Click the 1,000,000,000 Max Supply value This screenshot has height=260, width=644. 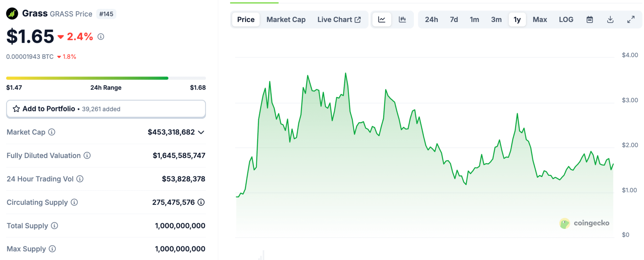[x=180, y=249]
